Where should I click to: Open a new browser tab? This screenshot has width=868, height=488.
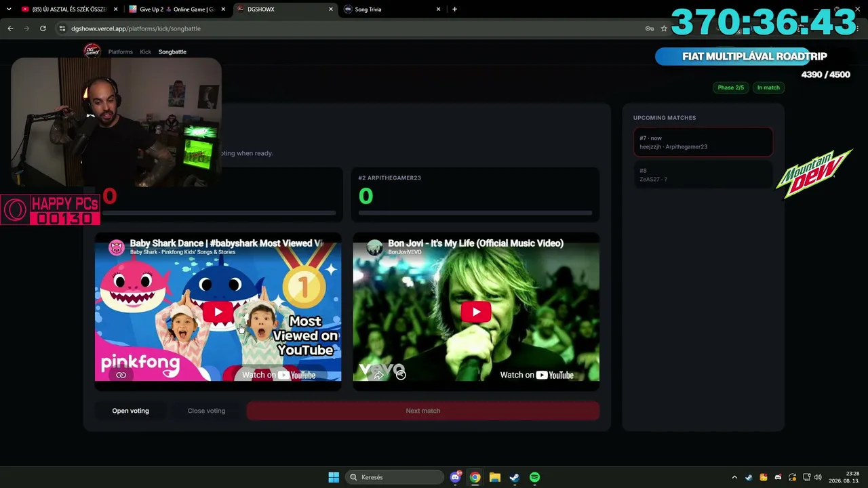454,9
